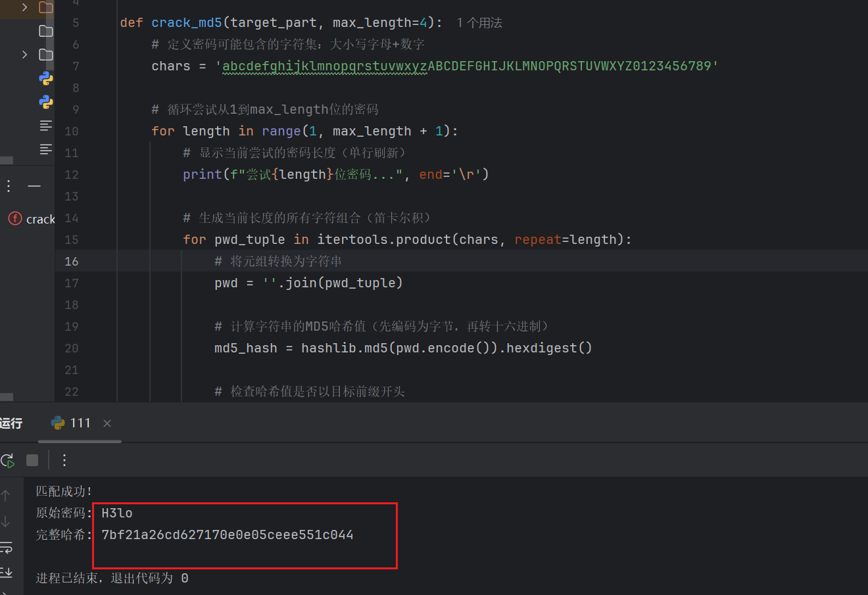Click up arrow in console gutter
868x595 pixels.
pos(6,496)
